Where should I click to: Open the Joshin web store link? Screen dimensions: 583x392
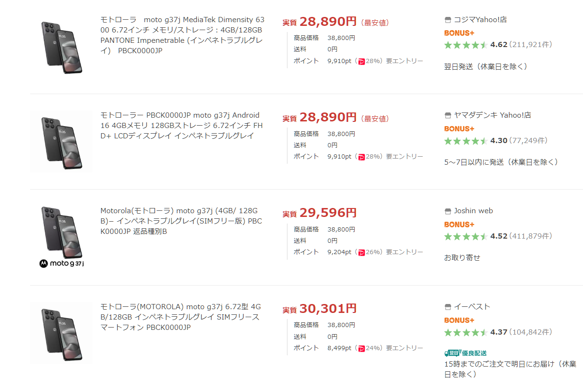click(473, 211)
